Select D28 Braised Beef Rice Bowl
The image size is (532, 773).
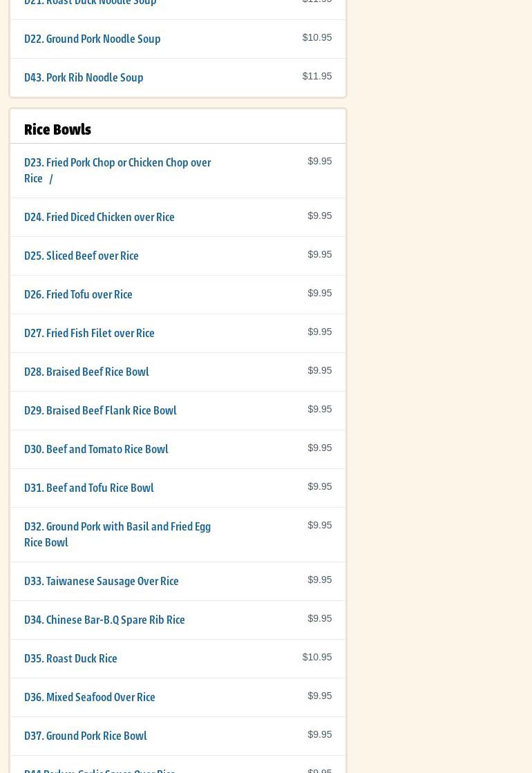(86, 372)
